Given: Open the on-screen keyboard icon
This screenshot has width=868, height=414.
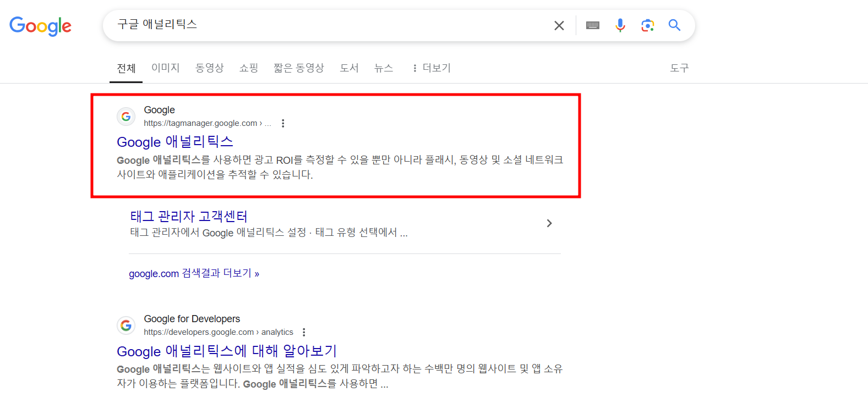Looking at the screenshot, I should (593, 25).
